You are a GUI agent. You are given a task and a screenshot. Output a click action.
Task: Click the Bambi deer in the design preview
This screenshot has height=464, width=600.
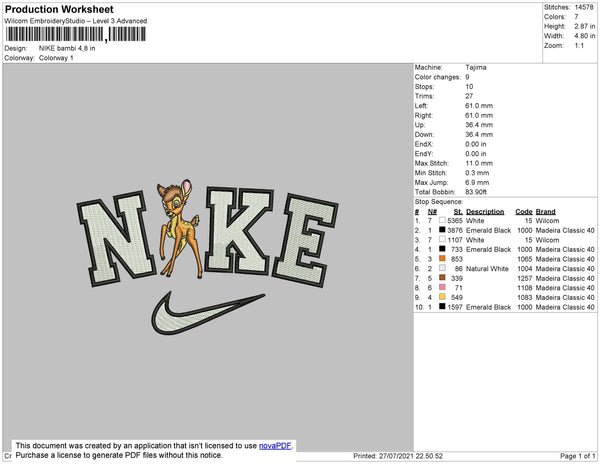180,229
